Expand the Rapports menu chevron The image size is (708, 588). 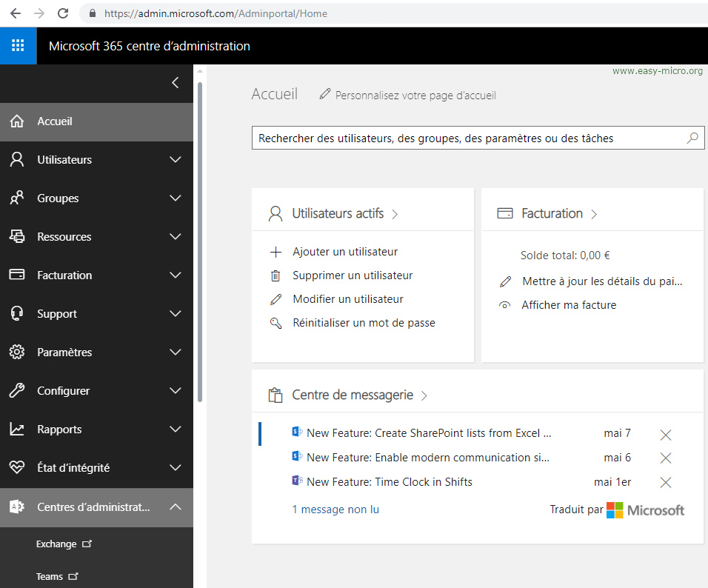[x=176, y=429]
